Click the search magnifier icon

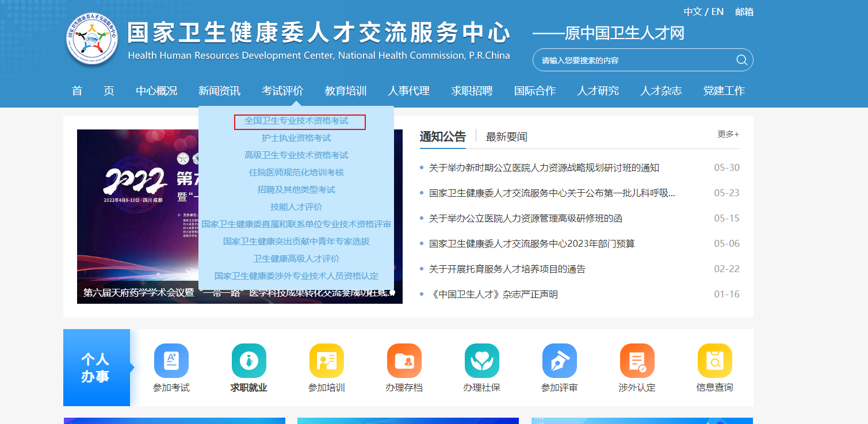point(741,60)
